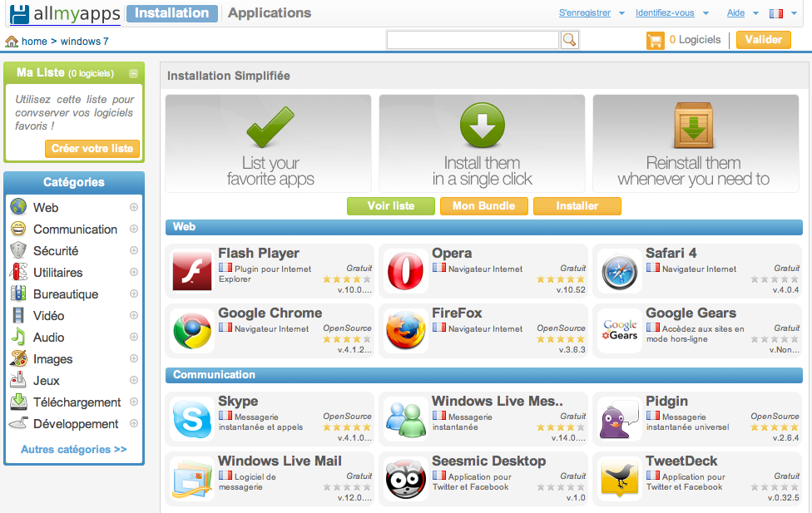Expand the Vidéo category plus button

tap(134, 315)
